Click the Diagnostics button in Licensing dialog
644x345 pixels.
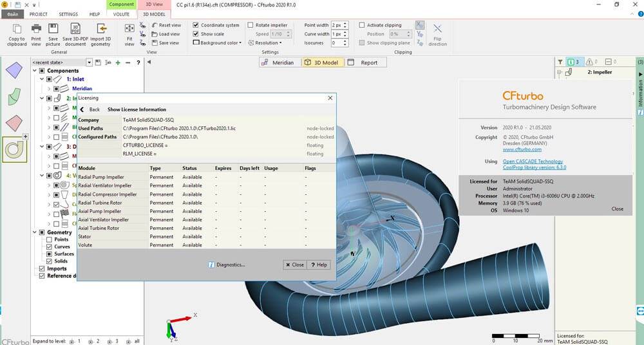point(226,265)
